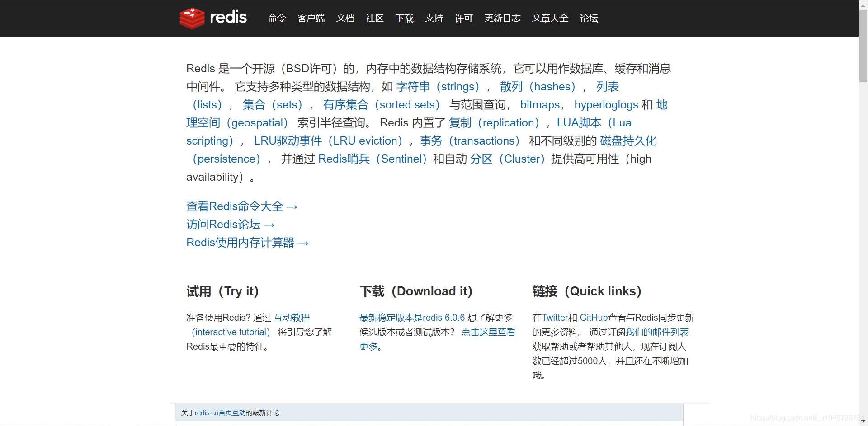Select 下载 in the top navigation

coord(405,18)
